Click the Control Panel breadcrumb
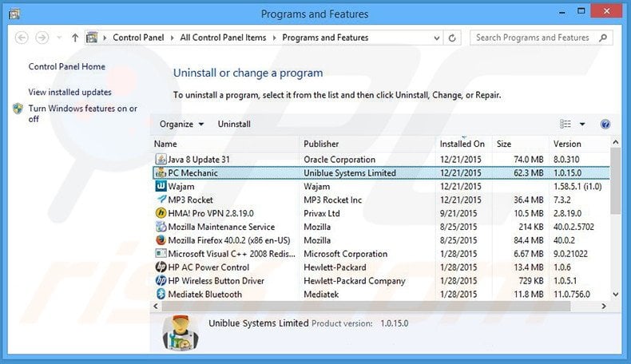This screenshot has width=631, height=364. pyautogui.click(x=138, y=38)
